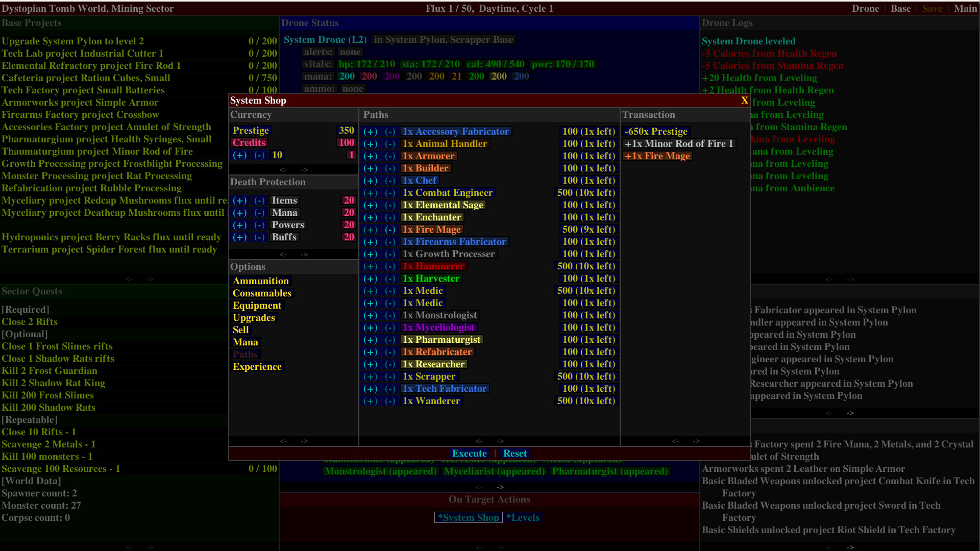Open the Drone menu in the top bar
This screenshot has width=980, height=551.
(866, 8)
